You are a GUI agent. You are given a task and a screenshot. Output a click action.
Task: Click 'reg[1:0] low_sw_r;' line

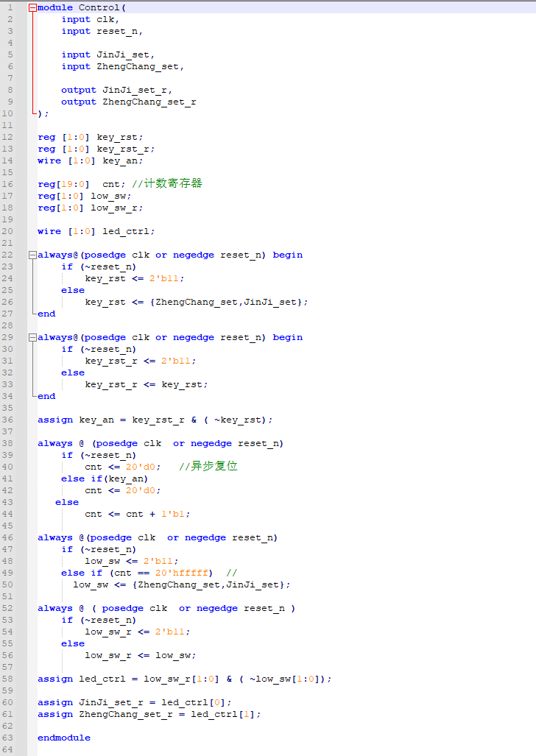pyautogui.click(x=91, y=208)
